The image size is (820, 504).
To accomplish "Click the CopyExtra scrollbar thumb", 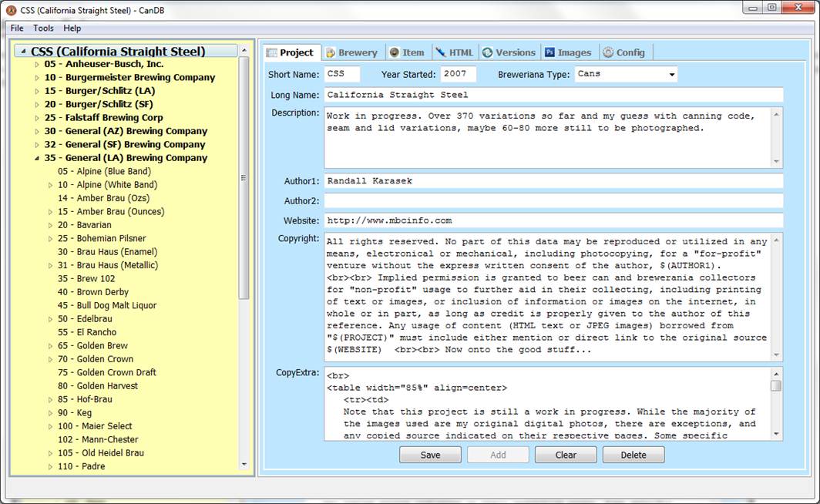I will coord(777,386).
